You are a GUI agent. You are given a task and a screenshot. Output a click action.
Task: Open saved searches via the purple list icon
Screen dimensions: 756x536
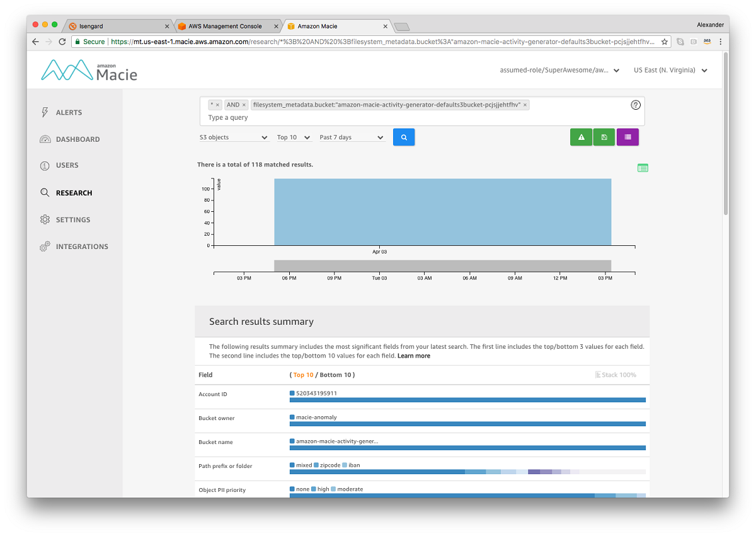click(627, 137)
